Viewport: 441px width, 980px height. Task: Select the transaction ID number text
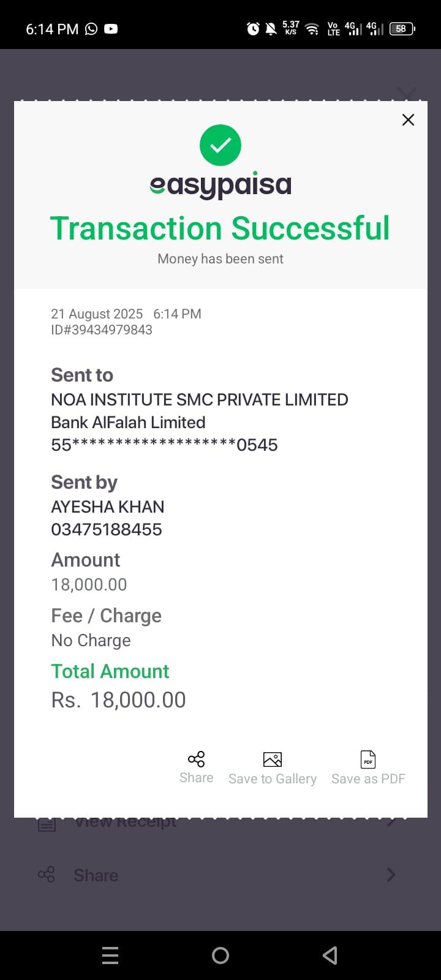point(102,330)
